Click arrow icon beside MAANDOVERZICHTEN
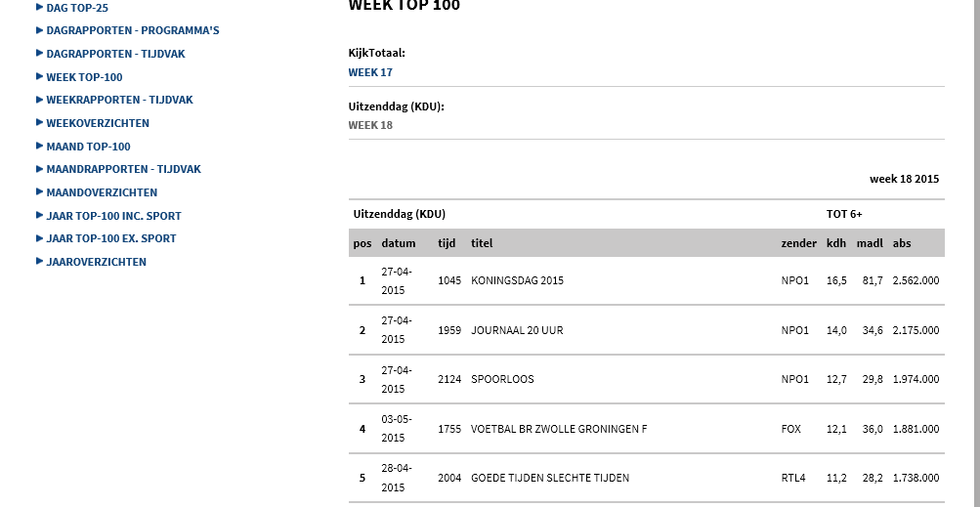 (40, 191)
